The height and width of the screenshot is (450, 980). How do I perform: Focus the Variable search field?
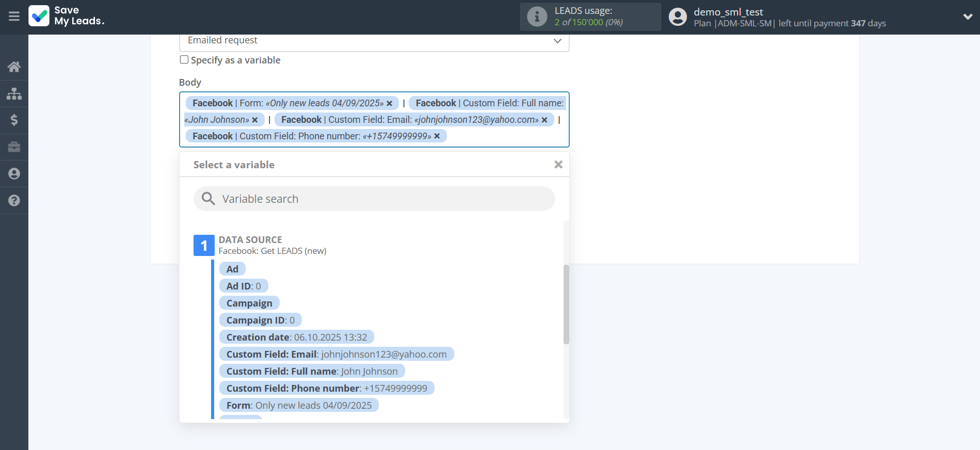click(x=374, y=199)
